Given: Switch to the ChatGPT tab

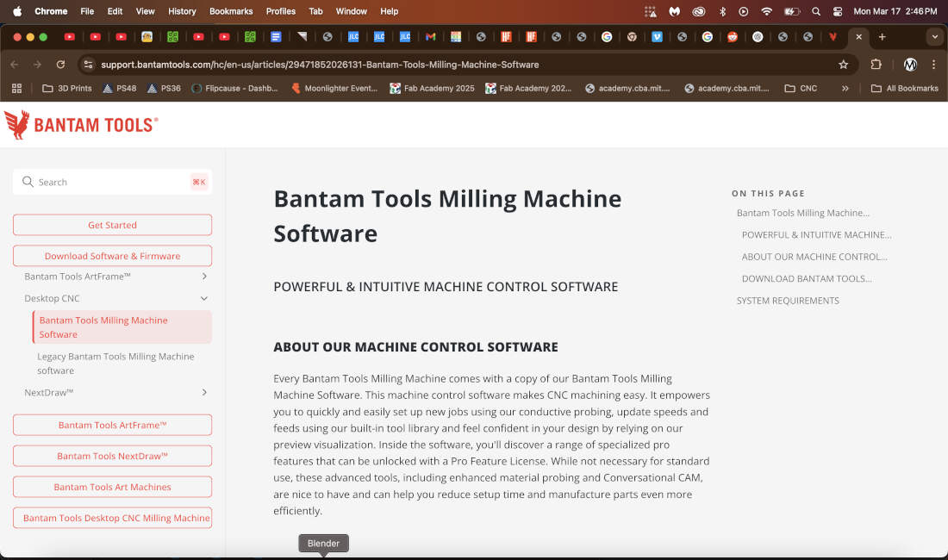Looking at the screenshot, I should pos(758,37).
